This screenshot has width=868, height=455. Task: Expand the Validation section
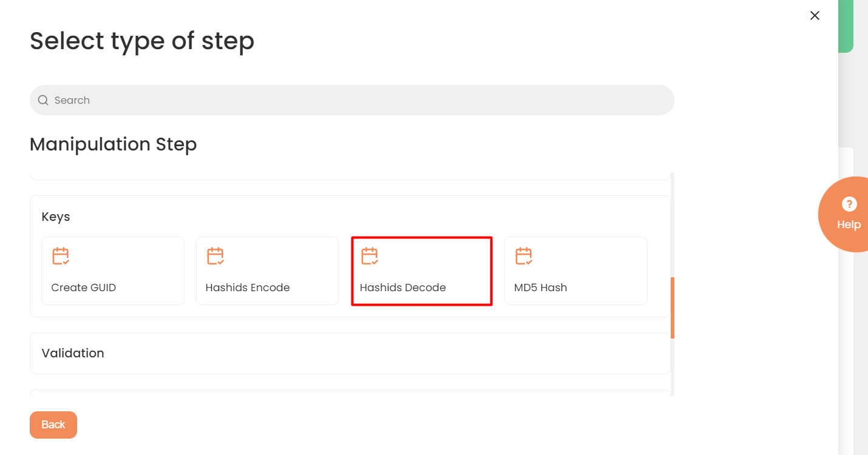[x=350, y=353]
